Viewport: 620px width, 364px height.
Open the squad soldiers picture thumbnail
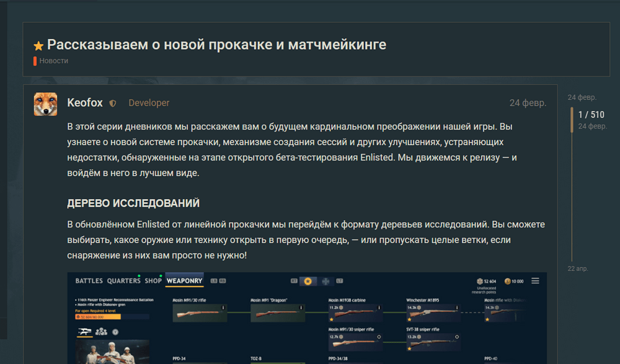click(113, 352)
